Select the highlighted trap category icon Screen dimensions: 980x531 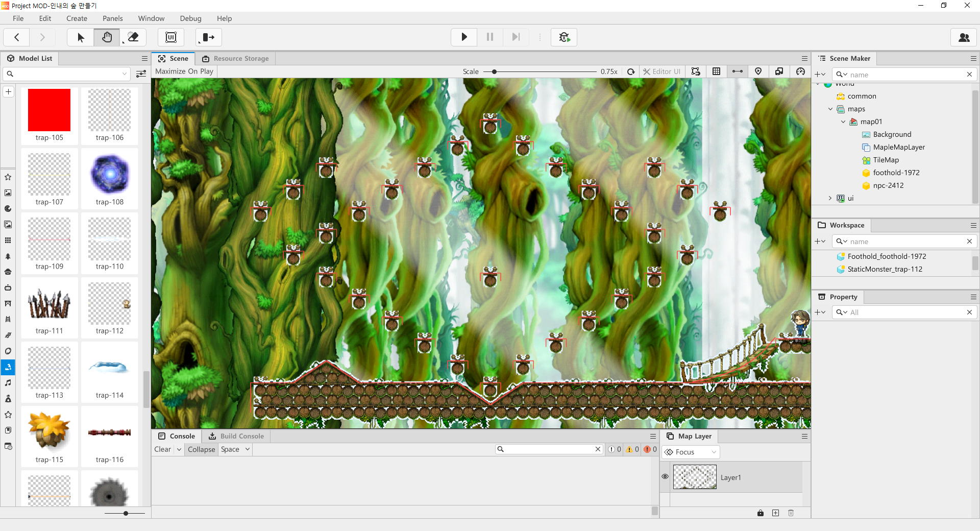click(8, 367)
